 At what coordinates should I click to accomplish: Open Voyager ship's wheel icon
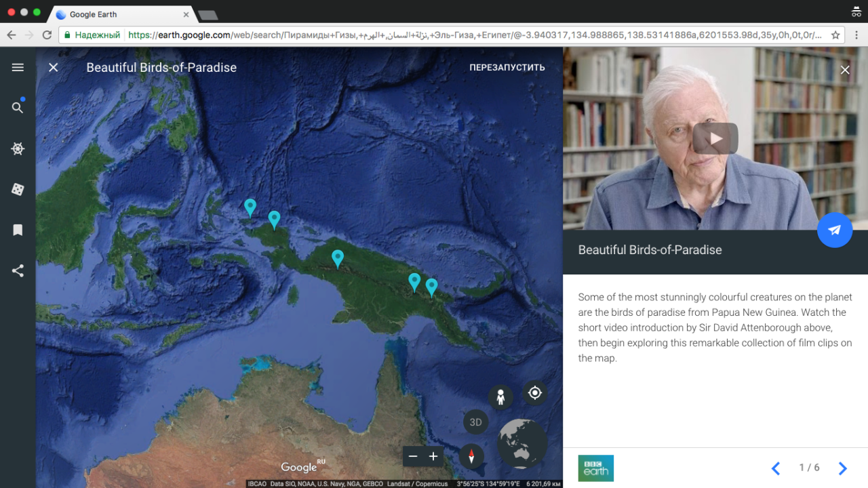pos(18,148)
